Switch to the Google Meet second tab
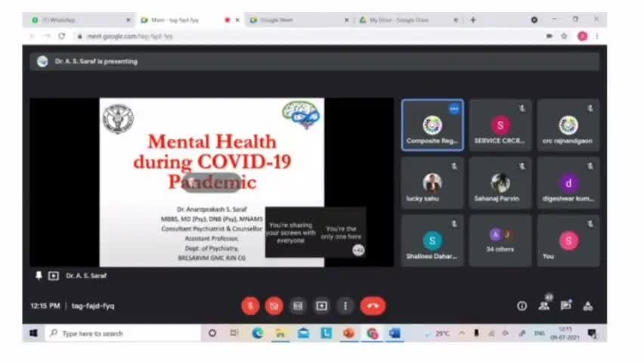The image size is (644, 363). pos(299,20)
